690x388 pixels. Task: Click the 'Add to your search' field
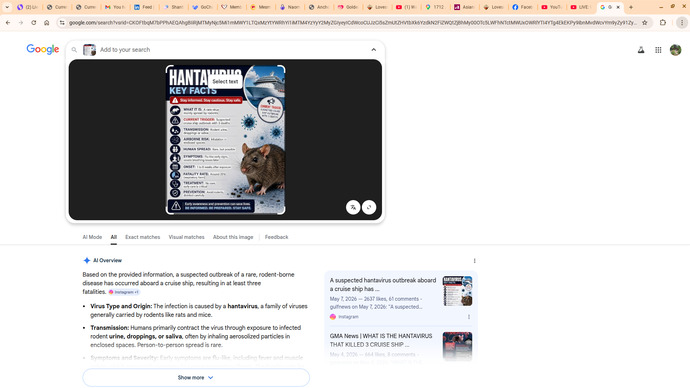coord(233,50)
